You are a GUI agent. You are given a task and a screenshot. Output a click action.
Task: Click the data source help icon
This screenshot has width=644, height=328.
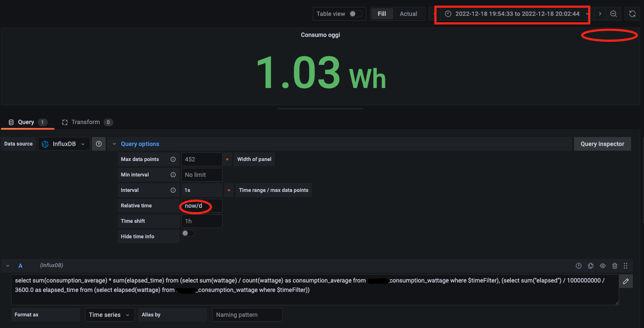pyautogui.click(x=98, y=144)
